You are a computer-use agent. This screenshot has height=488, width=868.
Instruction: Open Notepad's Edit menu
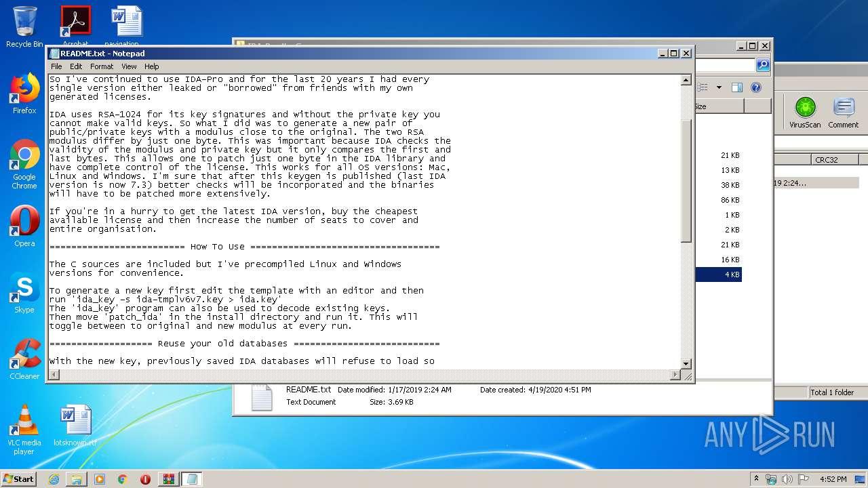click(x=76, y=66)
